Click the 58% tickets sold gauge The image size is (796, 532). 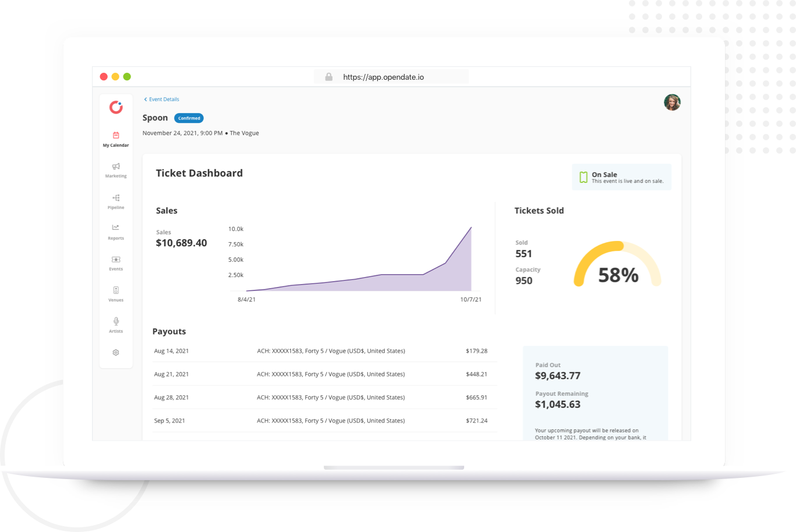618,265
